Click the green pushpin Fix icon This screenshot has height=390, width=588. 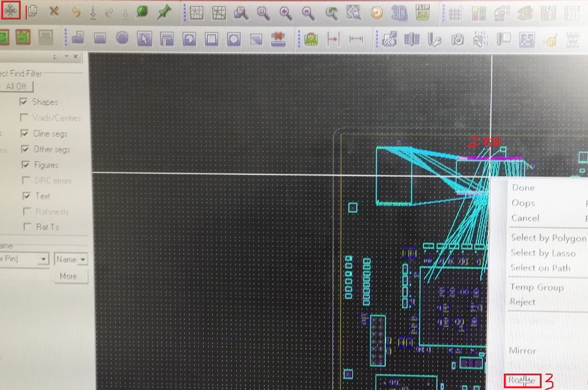163,12
